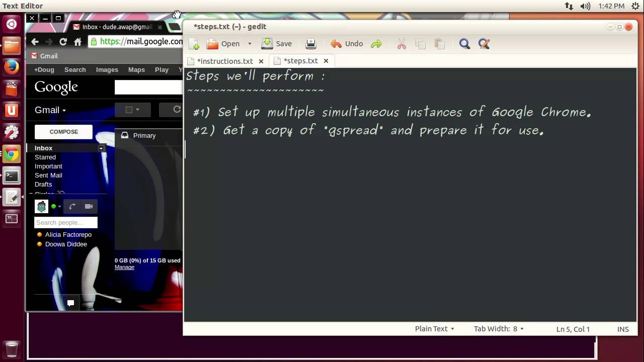Click Maps in the Google bar
The height and width of the screenshot is (362, 644).
(136, 70)
